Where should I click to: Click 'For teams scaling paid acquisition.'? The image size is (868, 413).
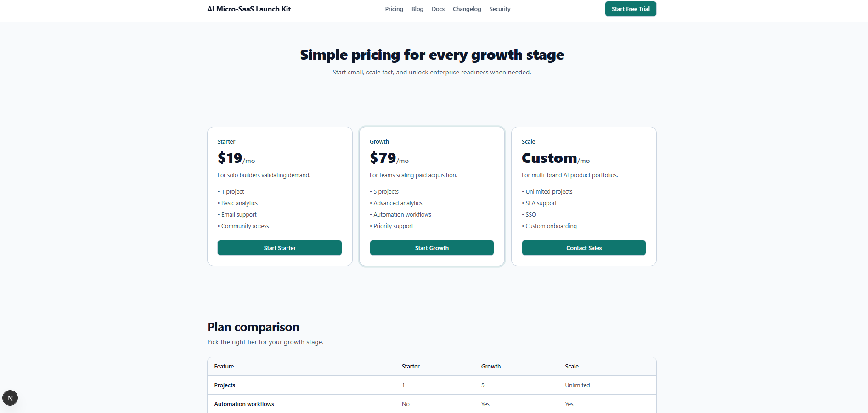click(x=413, y=175)
